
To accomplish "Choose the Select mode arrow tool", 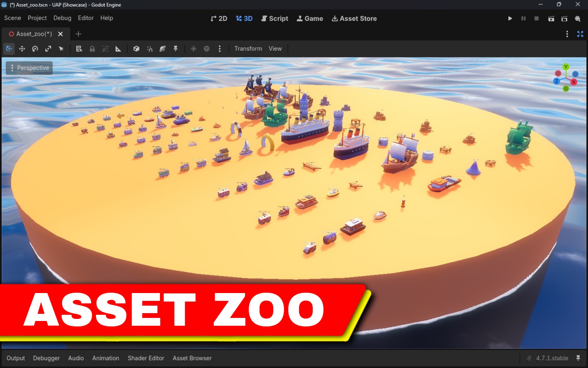I will (x=61, y=49).
